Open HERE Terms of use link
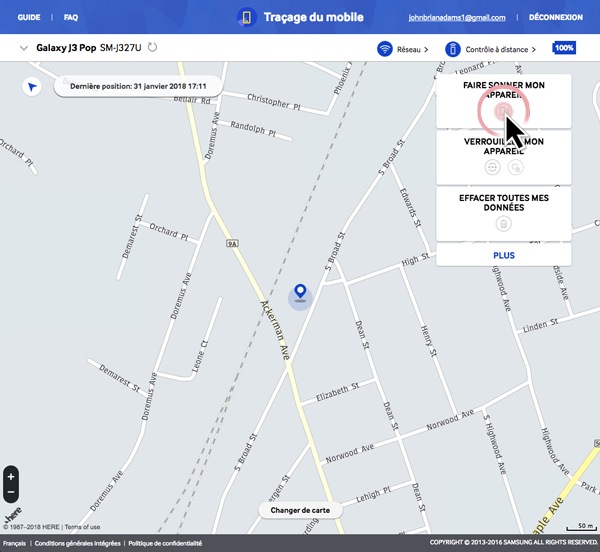The width and height of the screenshot is (600, 552). tap(82, 527)
